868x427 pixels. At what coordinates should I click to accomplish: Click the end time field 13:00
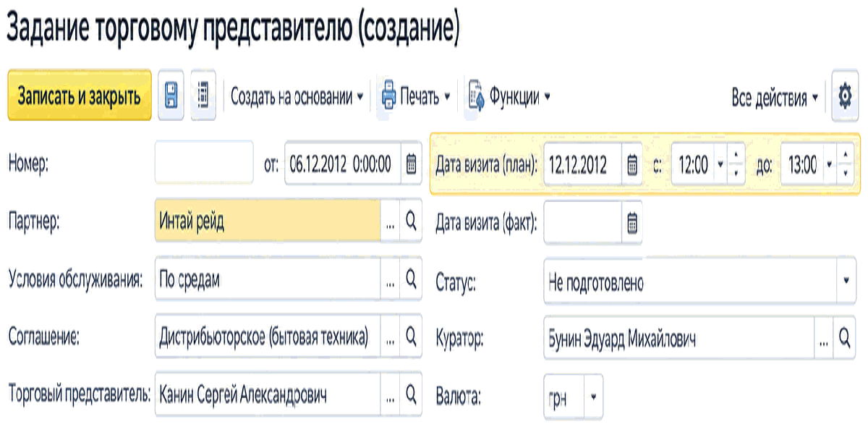point(802,164)
